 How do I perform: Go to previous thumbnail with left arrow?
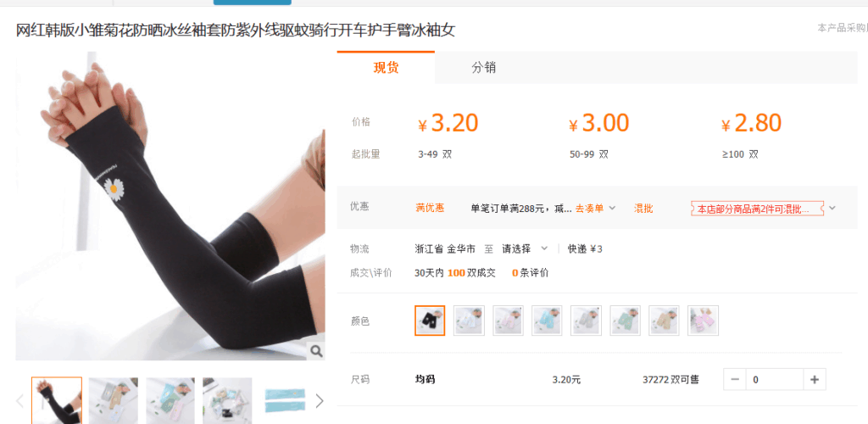[x=20, y=401]
